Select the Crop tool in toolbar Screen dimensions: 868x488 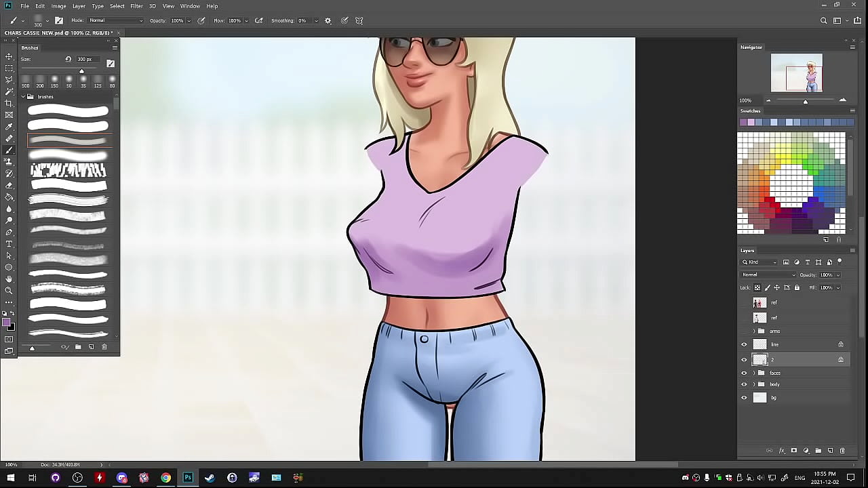tap(9, 103)
